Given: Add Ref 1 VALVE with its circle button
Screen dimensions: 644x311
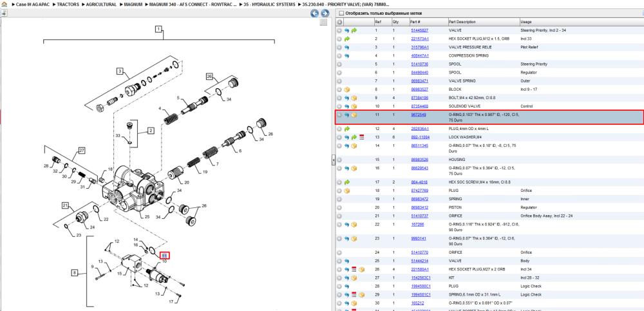Looking at the screenshot, I should [339, 30].
